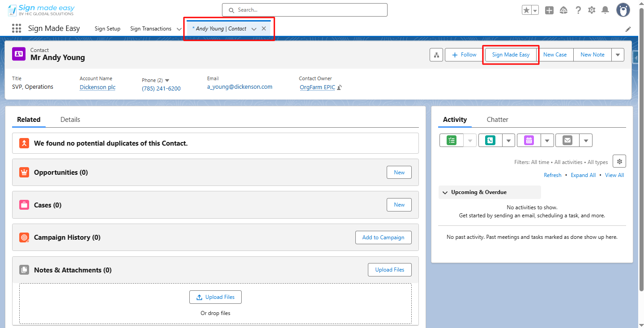Open the user profile avatar
This screenshot has height=328, width=644.
[x=623, y=10]
